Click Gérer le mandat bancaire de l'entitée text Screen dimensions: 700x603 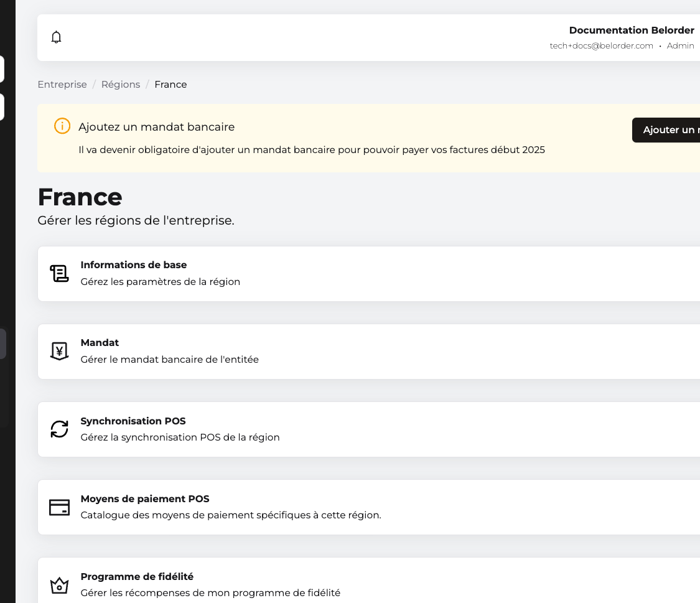tap(170, 359)
